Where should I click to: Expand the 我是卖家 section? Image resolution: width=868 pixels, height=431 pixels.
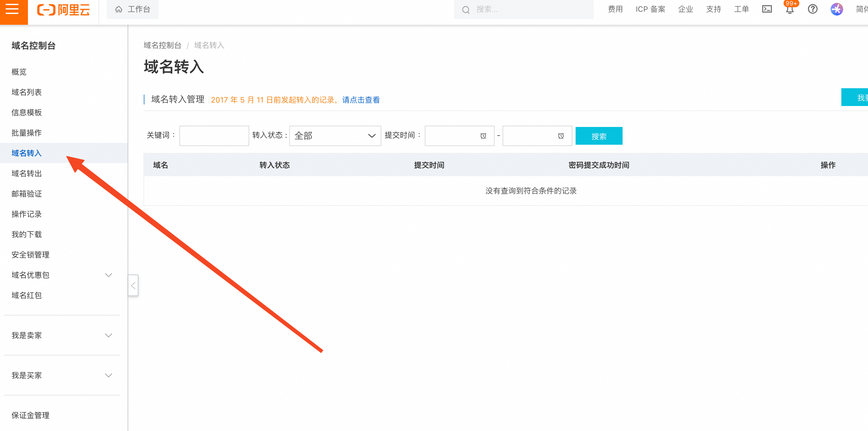coord(108,335)
